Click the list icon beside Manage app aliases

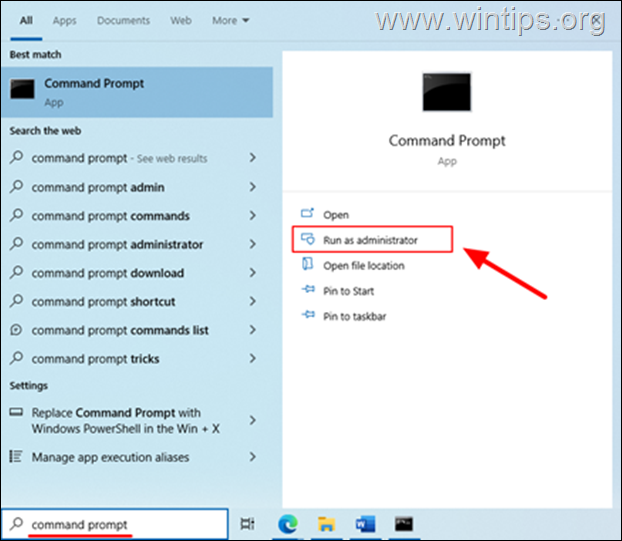16,457
